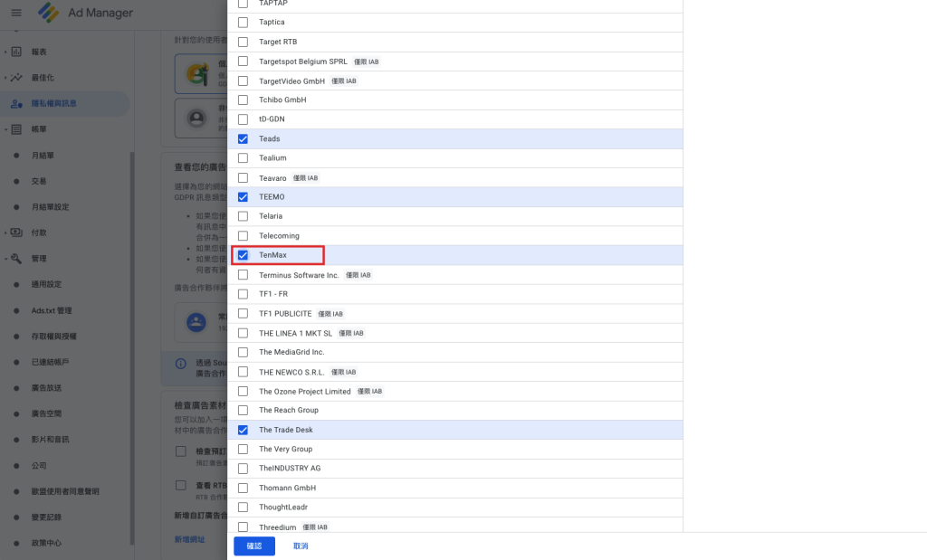Check the ThoughtLeadr checkbox
Viewport: 927px width, 560px height.
(243, 507)
